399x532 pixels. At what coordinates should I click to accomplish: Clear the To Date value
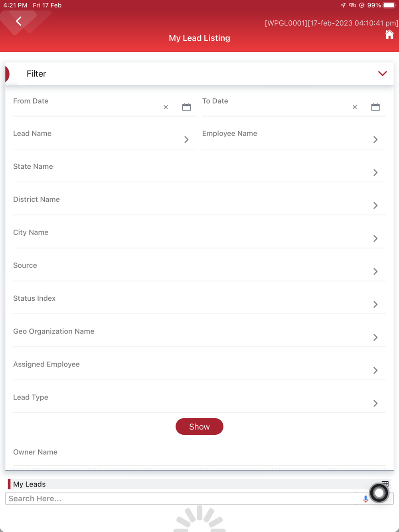coord(355,107)
